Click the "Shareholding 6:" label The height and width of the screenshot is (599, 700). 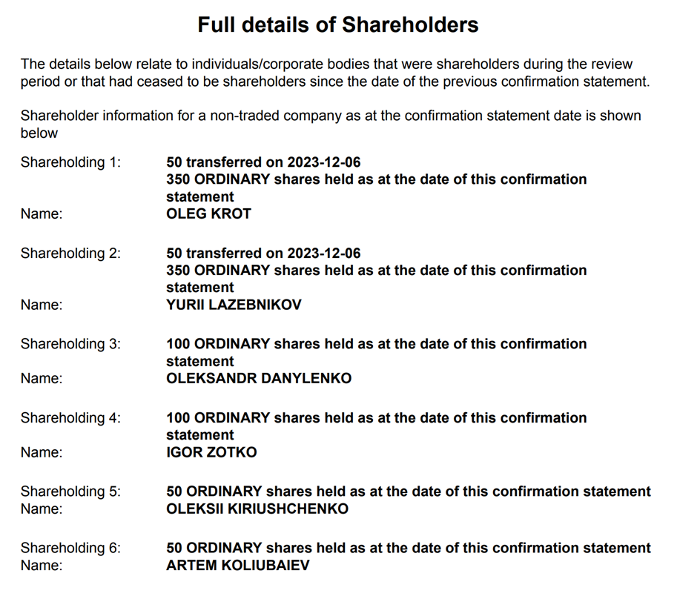click(x=70, y=549)
